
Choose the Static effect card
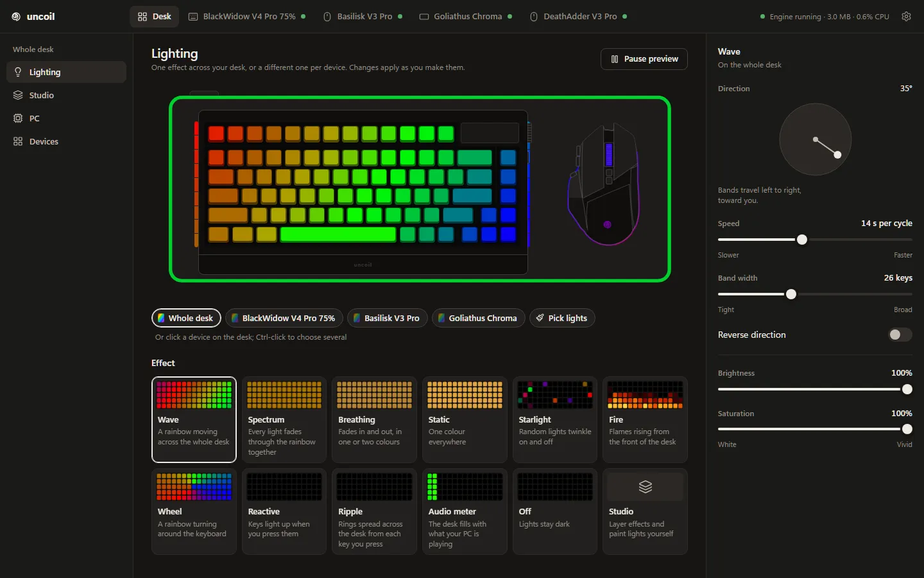[465, 419]
